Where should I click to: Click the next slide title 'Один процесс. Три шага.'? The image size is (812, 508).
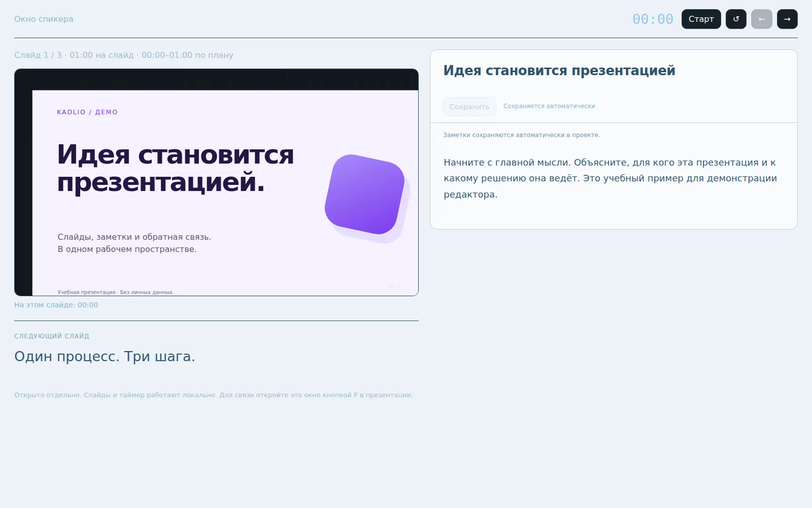[105, 357]
